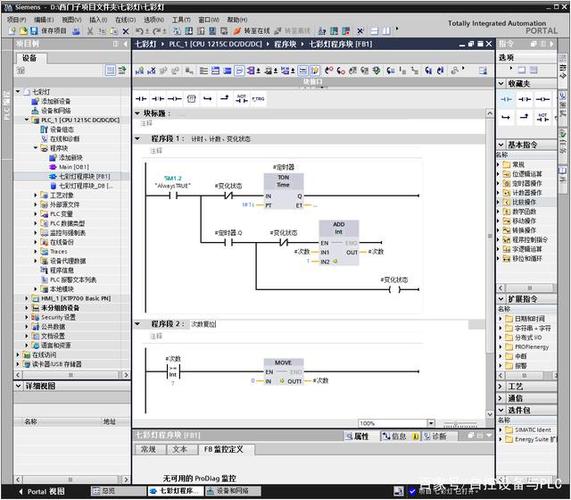Expand the Timer operations (定时器操作) folder
This screenshot has width=571, height=500.
(499, 183)
